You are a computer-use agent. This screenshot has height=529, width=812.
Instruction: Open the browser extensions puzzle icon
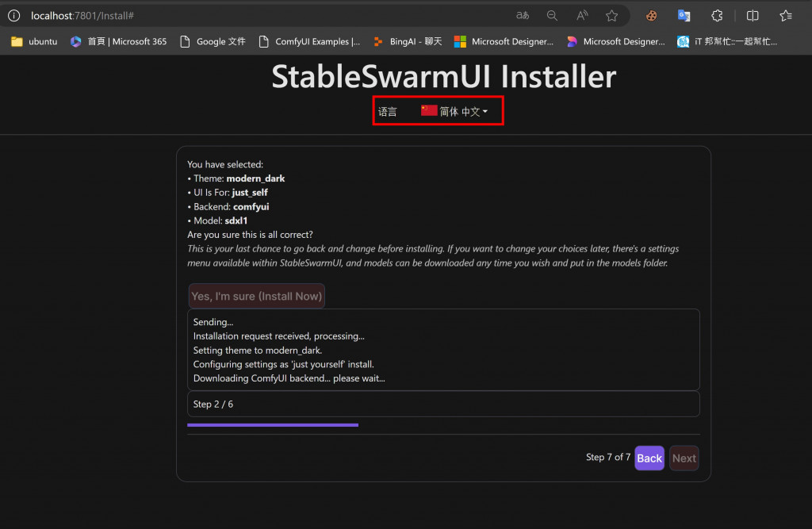pos(717,16)
